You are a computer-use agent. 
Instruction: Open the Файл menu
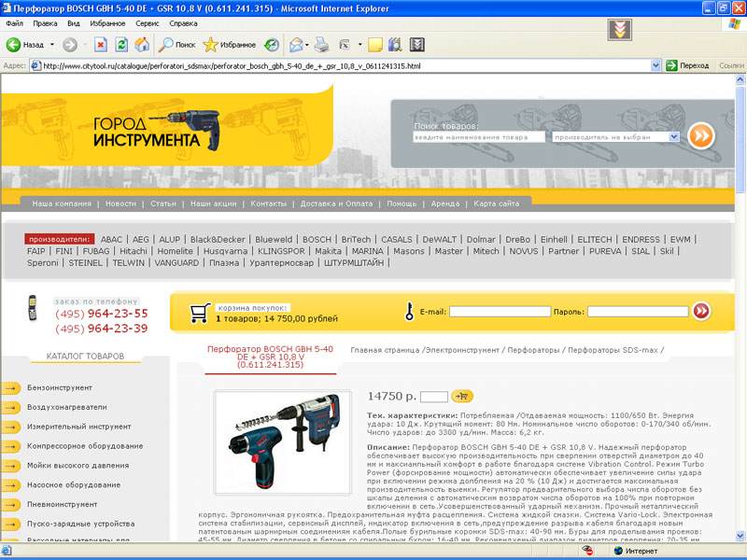tap(15, 23)
